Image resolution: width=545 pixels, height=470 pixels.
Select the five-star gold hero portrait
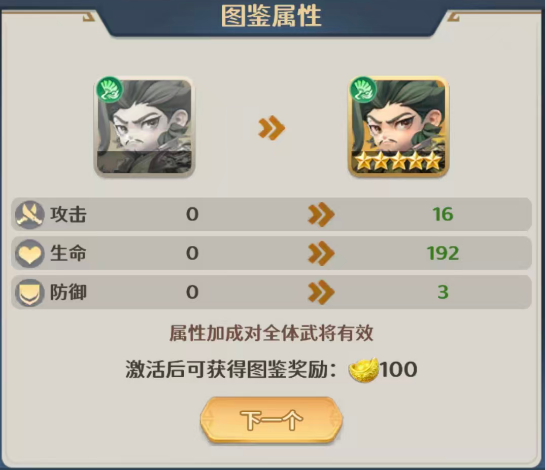pos(398,127)
